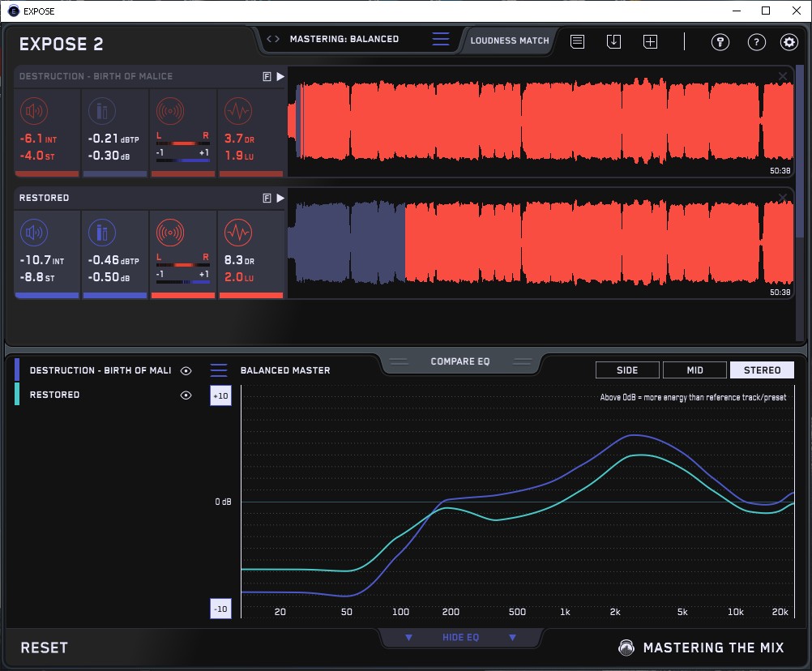This screenshot has height=671, width=812.
Task: Click the add track plus icon
Action: (x=650, y=41)
